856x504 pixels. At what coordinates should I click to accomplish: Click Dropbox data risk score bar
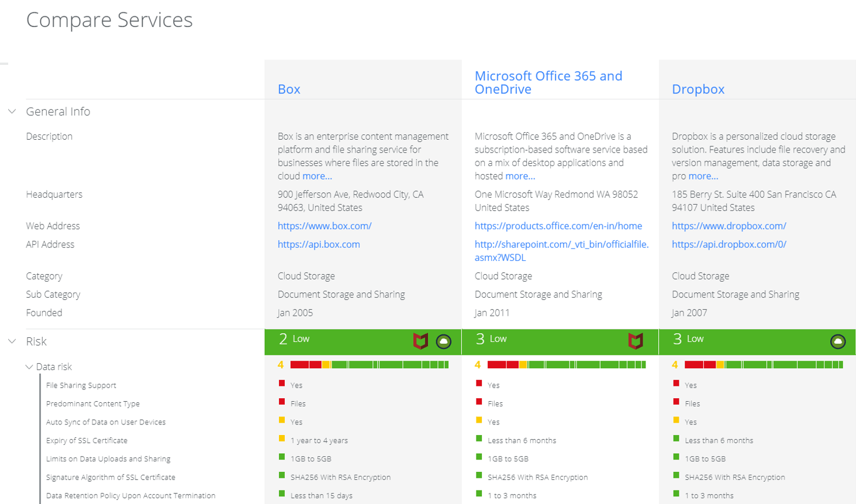(764, 365)
